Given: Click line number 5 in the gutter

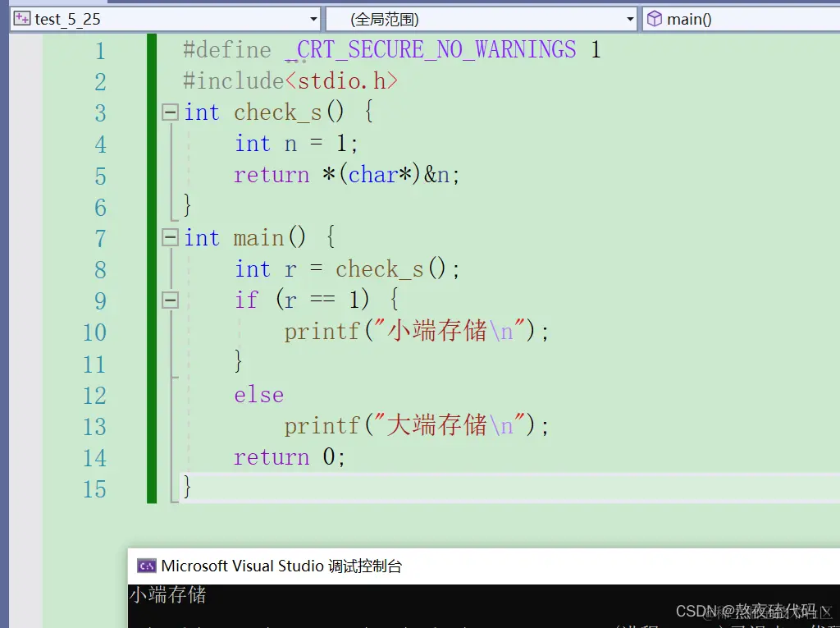Looking at the screenshot, I should (x=100, y=176).
